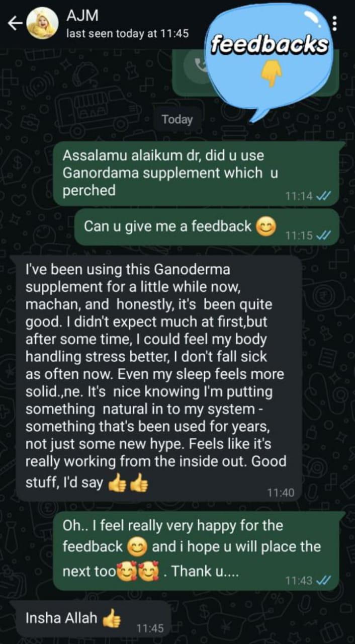This screenshot has width=355, height=644.
Task: Tap double-tick read receipt on 11:14 message
Action: [x=324, y=196]
